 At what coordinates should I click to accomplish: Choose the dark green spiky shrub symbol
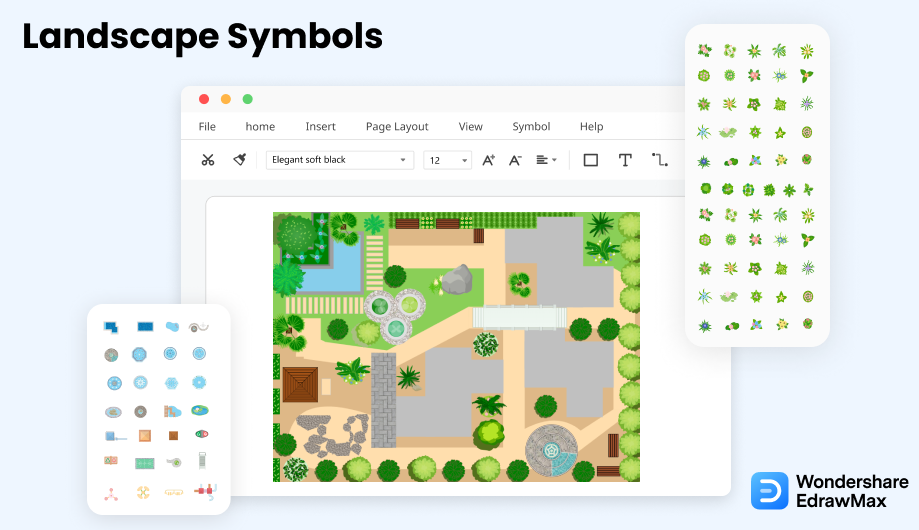770,190
